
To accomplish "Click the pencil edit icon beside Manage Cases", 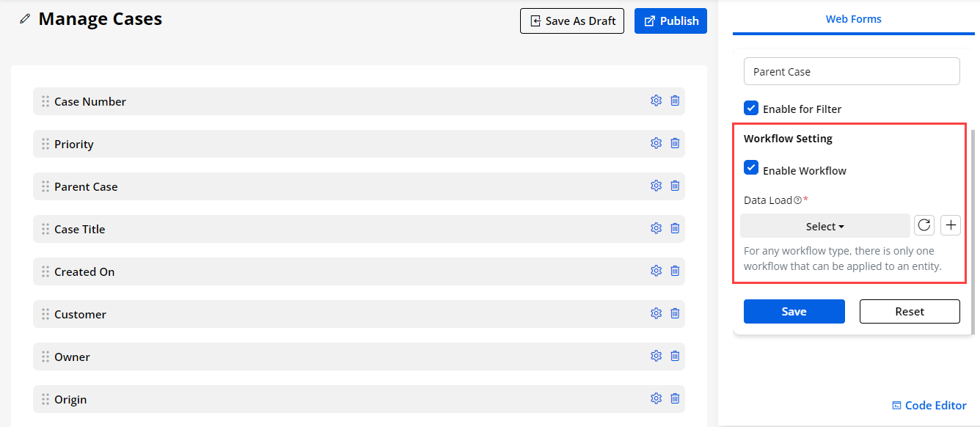I will pos(26,20).
